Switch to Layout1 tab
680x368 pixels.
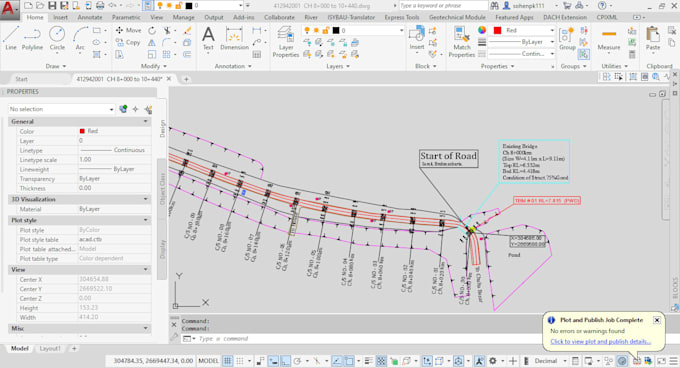point(50,348)
